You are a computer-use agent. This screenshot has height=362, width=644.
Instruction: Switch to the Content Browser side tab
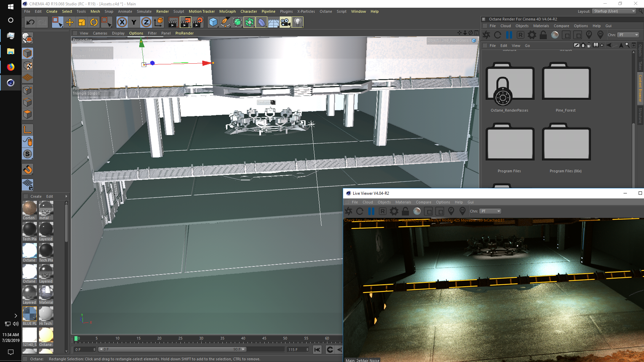pyautogui.click(x=640, y=88)
